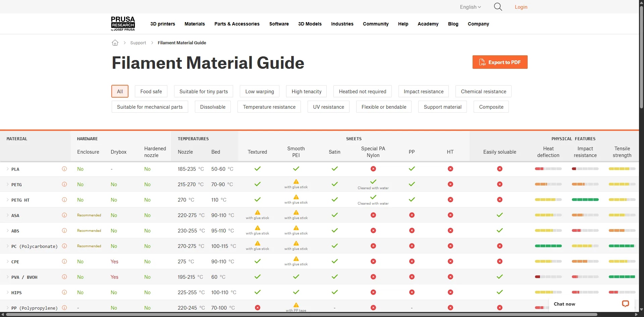Open Support breadcrumb link
The height and width of the screenshot is (317, 644).
(x=138, y=43)
